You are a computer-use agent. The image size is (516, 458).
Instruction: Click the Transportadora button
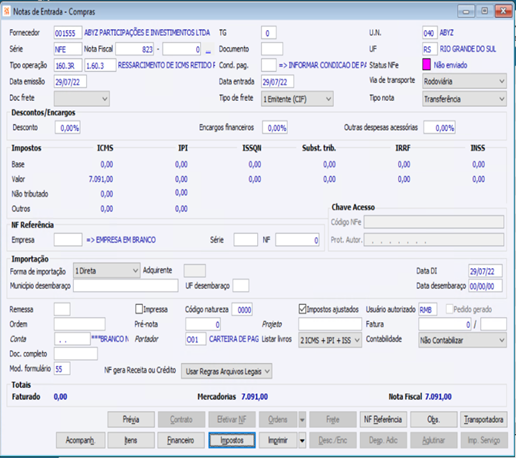(484, 420)
